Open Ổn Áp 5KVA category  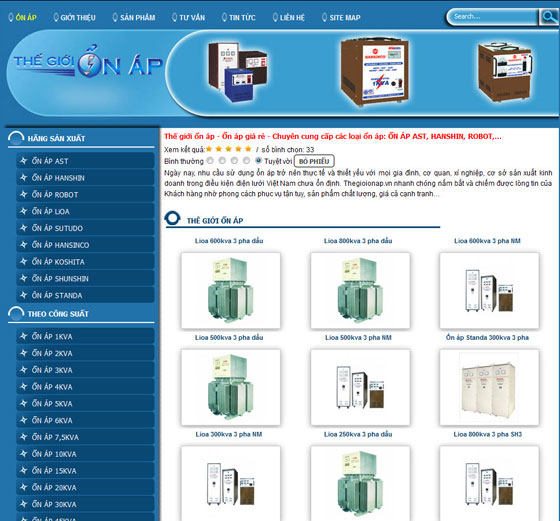pyautogui.click(x=85, y=403)
